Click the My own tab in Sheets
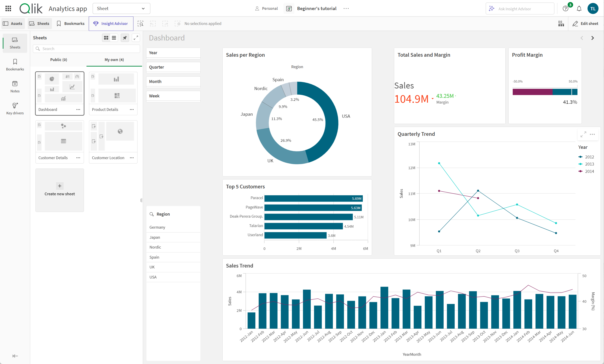This screenshot has width=604, height=364. 113,59
